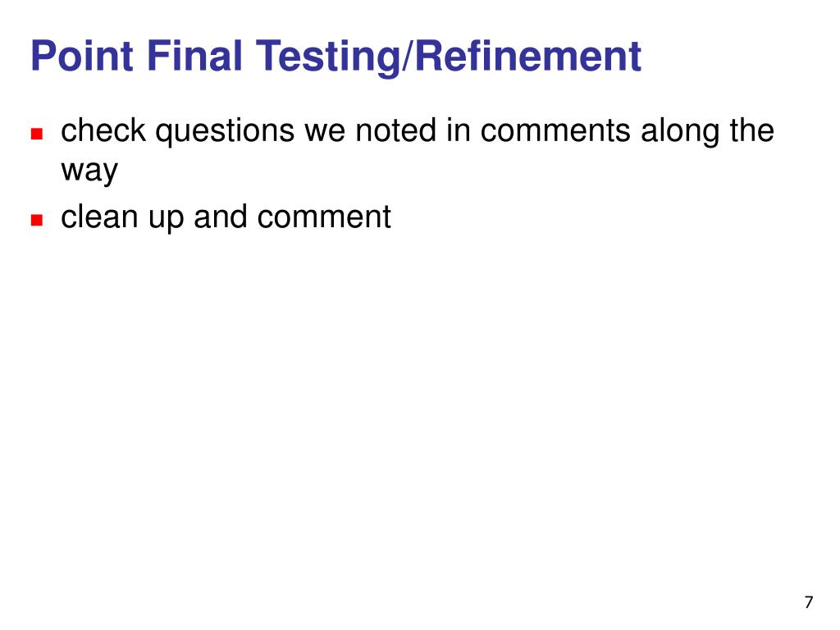Screen dimensions: 840x630
Task: Select the slide number 7
Action: click(808, 602)
